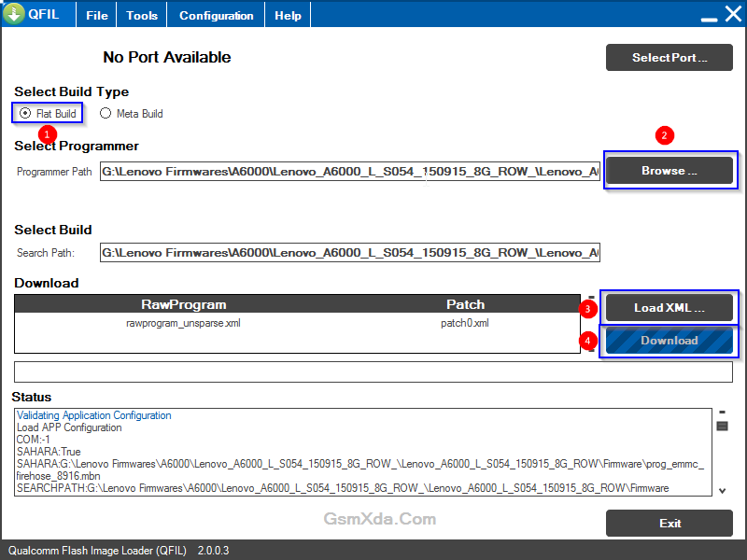Click the 'No Port Available' label
This screenshot has height=560, width=747.
coord(167,57)
